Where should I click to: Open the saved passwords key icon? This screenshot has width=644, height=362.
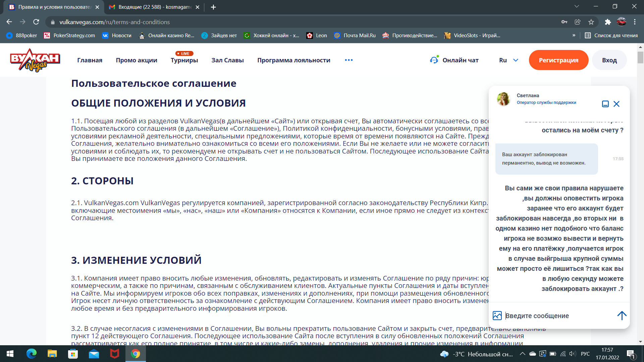(564, 22)
